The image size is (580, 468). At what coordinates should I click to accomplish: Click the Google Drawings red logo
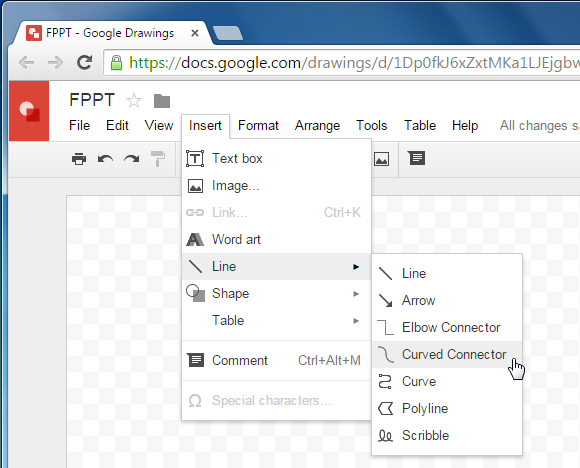click(29, 111)
